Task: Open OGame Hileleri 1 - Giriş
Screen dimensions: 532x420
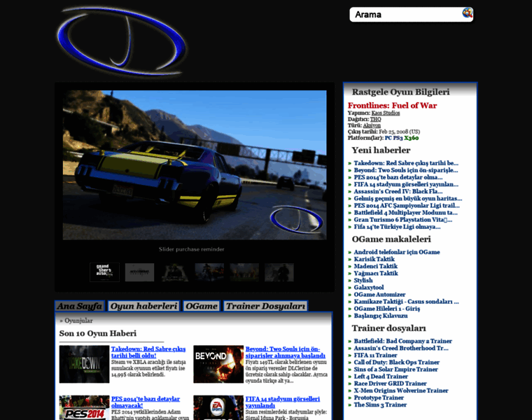Action: [387, 309]
